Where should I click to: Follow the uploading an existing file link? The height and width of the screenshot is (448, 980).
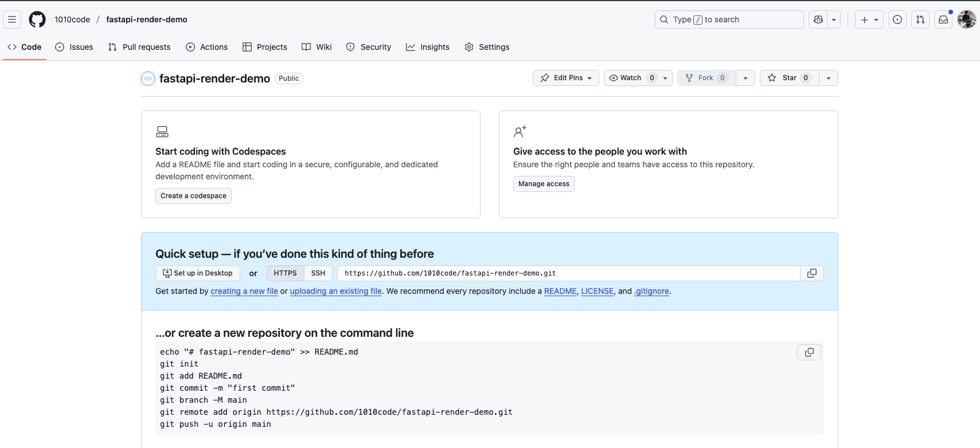click(x=335, y=291)
